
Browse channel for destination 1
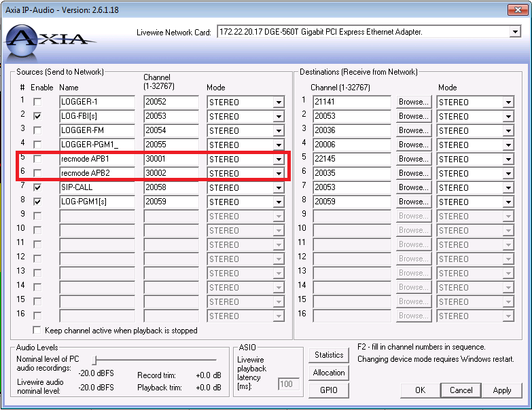(414, 102)
